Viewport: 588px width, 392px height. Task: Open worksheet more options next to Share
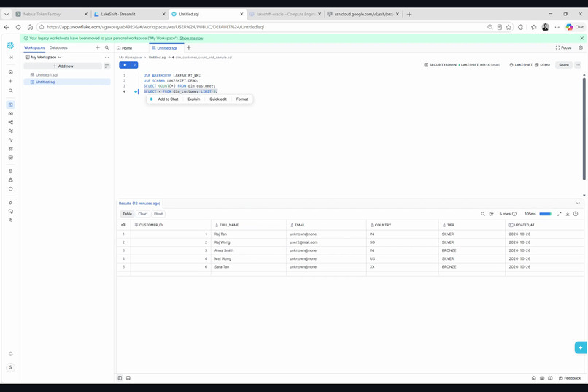578,65
